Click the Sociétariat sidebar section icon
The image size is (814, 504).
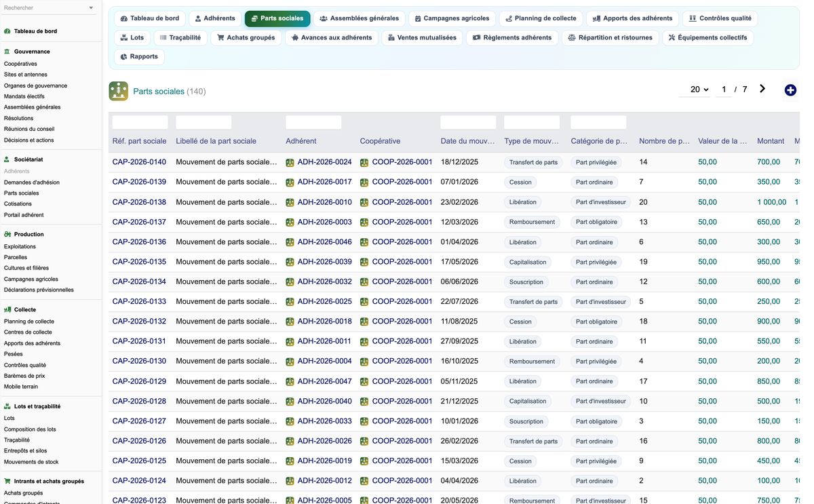click(x=7, y=159)
